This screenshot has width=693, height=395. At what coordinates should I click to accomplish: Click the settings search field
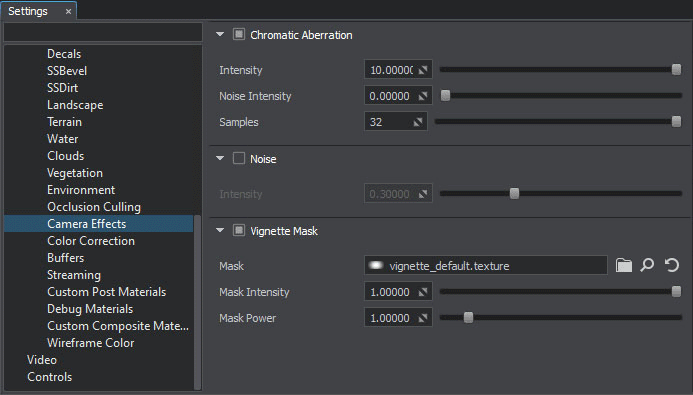click(103, 32)
